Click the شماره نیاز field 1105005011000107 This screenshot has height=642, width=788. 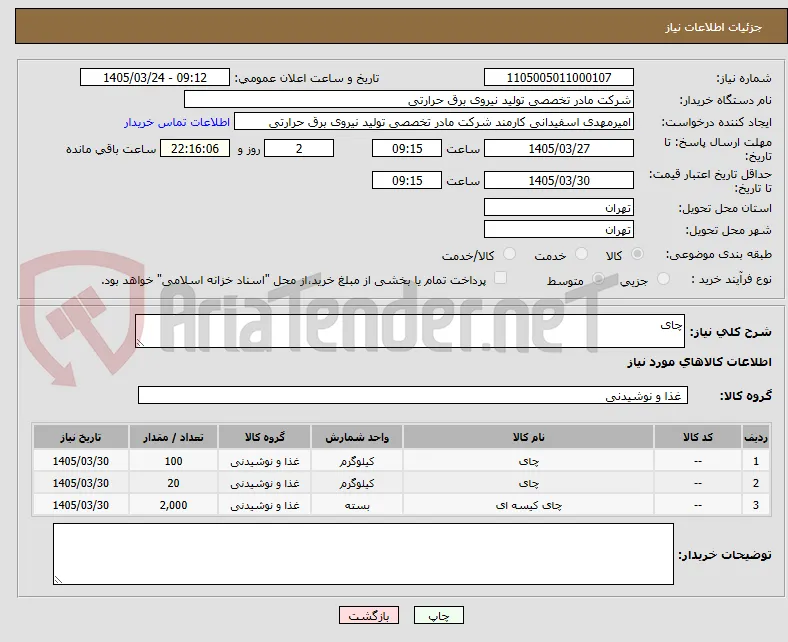pos(558,77)
